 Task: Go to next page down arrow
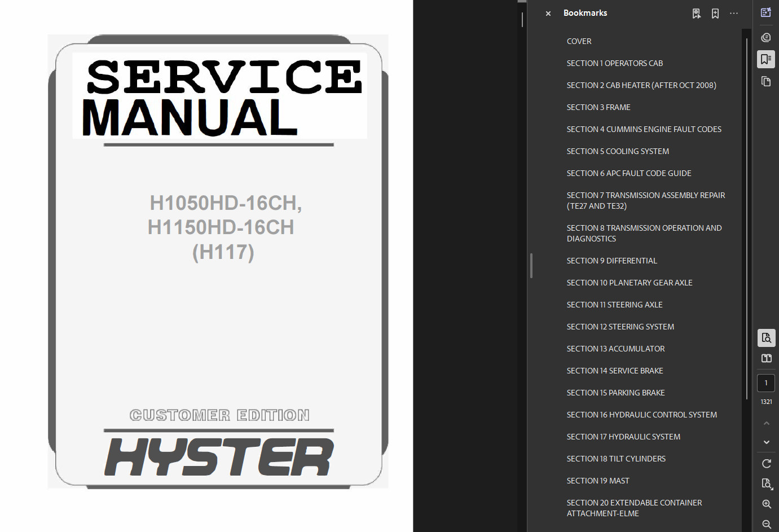(766, 442)
